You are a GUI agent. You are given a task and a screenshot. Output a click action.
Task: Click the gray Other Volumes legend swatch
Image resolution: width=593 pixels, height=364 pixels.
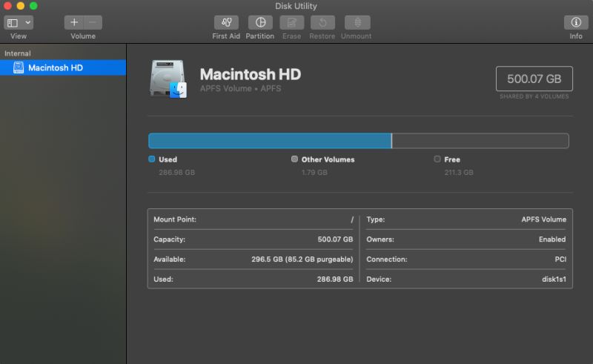[x=294, y=159]
